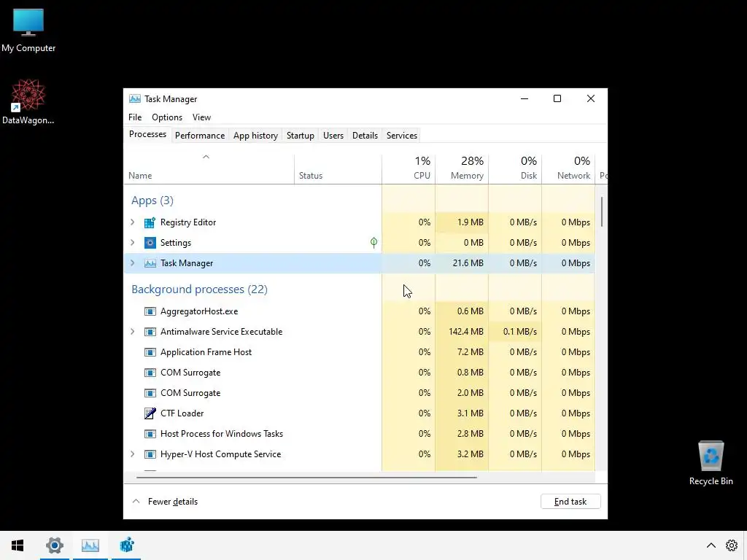Switch to Settings from the taskbar
747x560 pixels.
(54, 545)
